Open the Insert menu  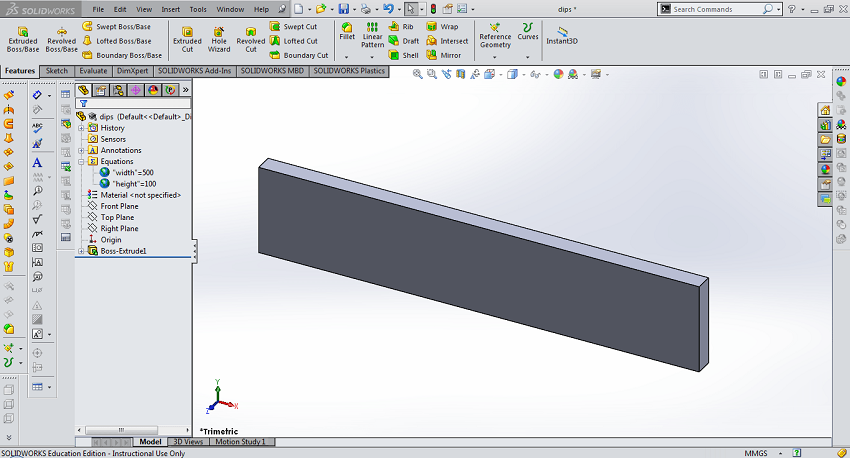point(170,9)
